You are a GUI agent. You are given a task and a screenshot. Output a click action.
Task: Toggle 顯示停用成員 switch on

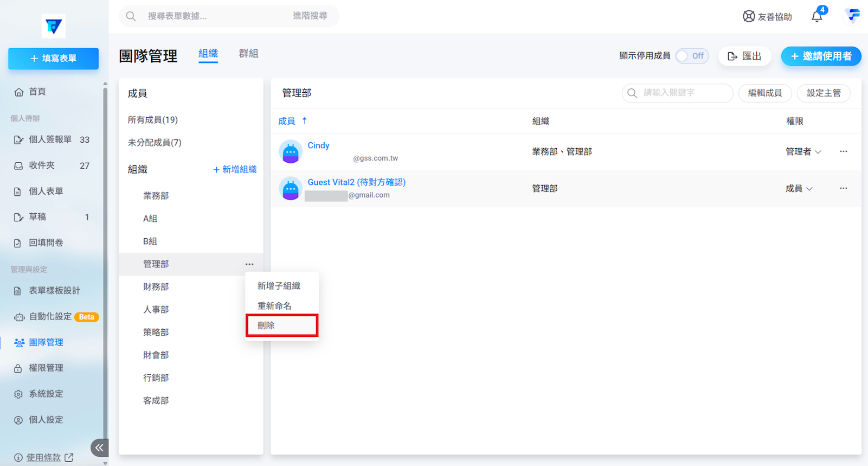[692, 56]
